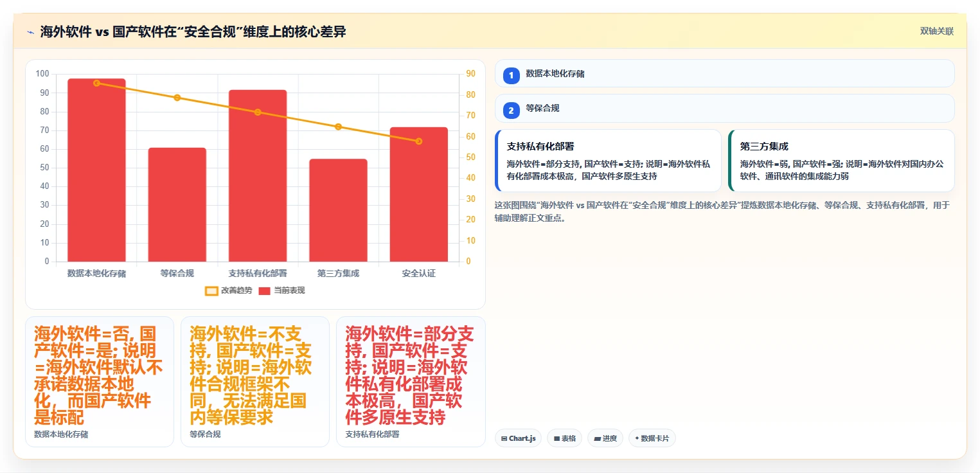
Task: Toggle the 改善趋势 legend entry
Action: pyautogui.click(x=228, y=290)
